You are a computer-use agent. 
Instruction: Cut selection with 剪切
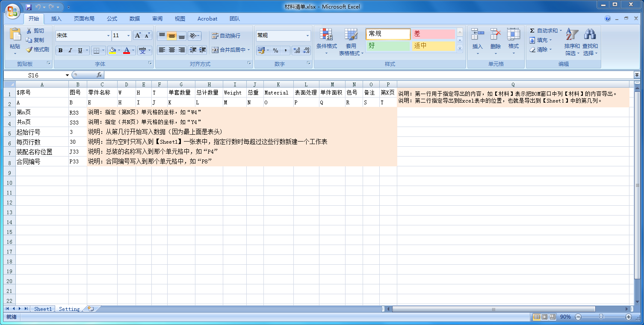35,31
